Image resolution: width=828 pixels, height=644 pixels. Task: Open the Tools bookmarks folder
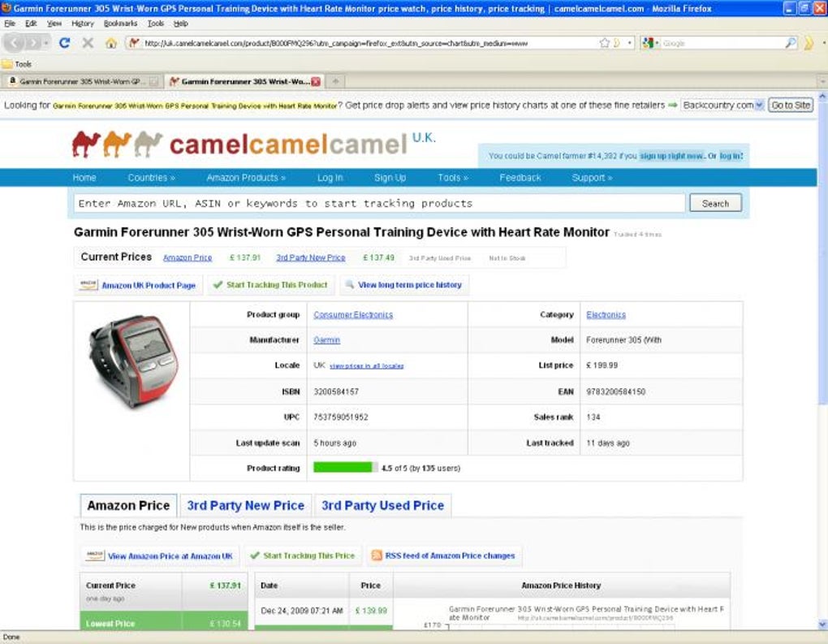[17, 64]
